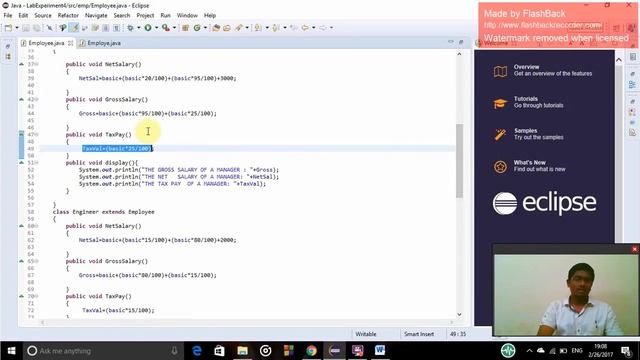Click the Forward navigation arrow icon
640x360 pixels.
[322, 28]
